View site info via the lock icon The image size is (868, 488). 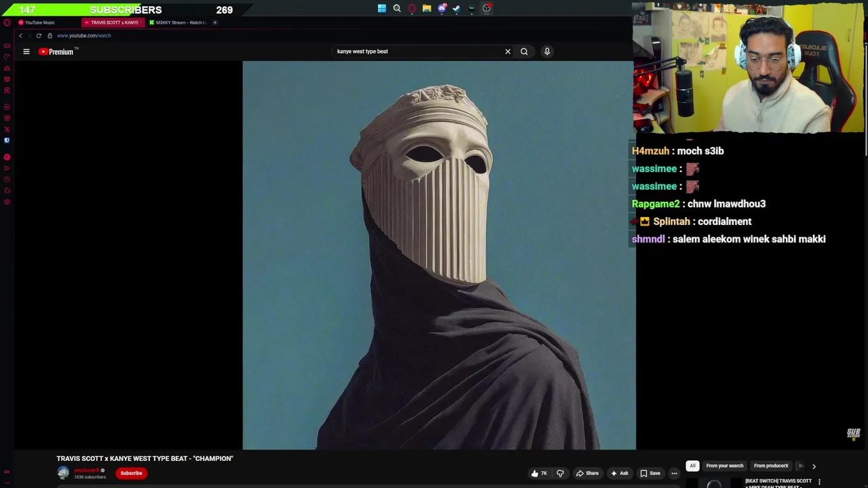(50, 35)
